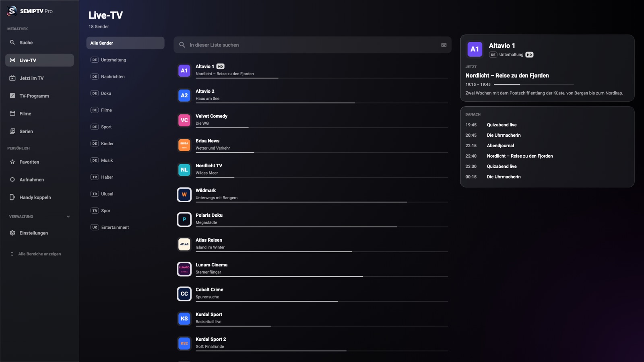Image resolution: width=644 pixels, height=362 pixels.
Task: Open the TV-Programm guide
Action: pos(39,96)
